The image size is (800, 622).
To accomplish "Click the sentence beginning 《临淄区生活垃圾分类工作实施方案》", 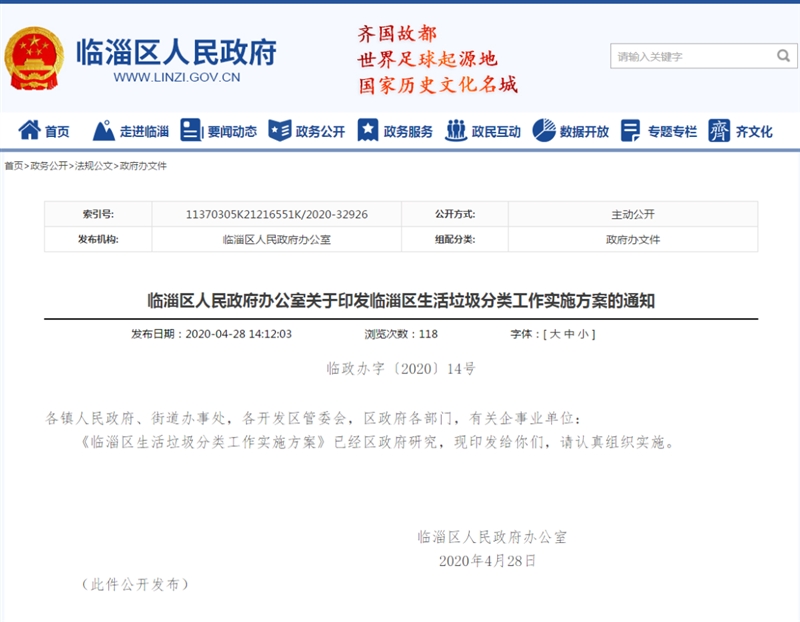I will coord(378,442).
